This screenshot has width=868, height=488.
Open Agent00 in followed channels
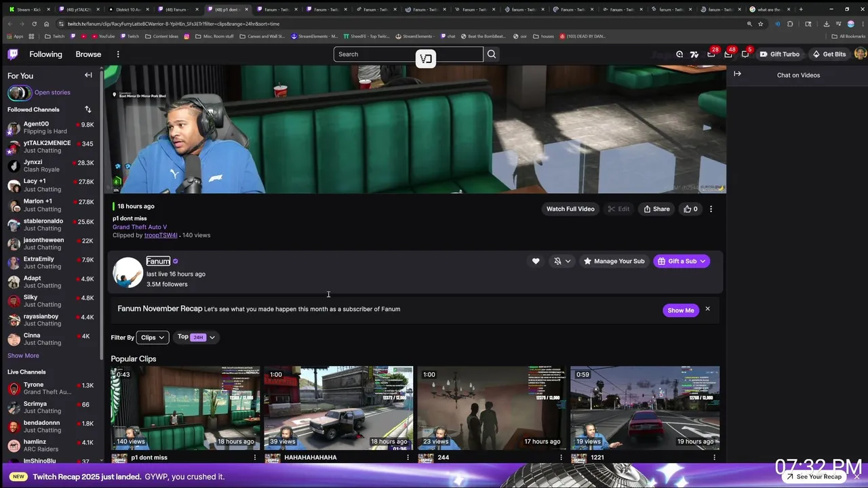pyautogui.click(x=51, y=127)
